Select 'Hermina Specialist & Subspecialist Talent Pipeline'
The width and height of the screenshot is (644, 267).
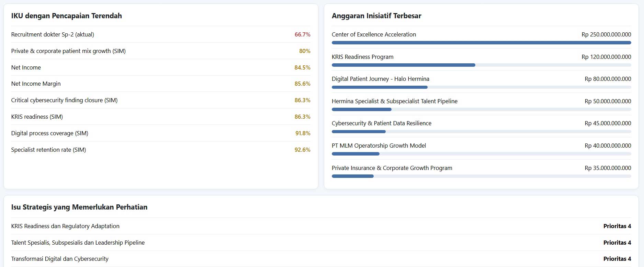[395, 101]
